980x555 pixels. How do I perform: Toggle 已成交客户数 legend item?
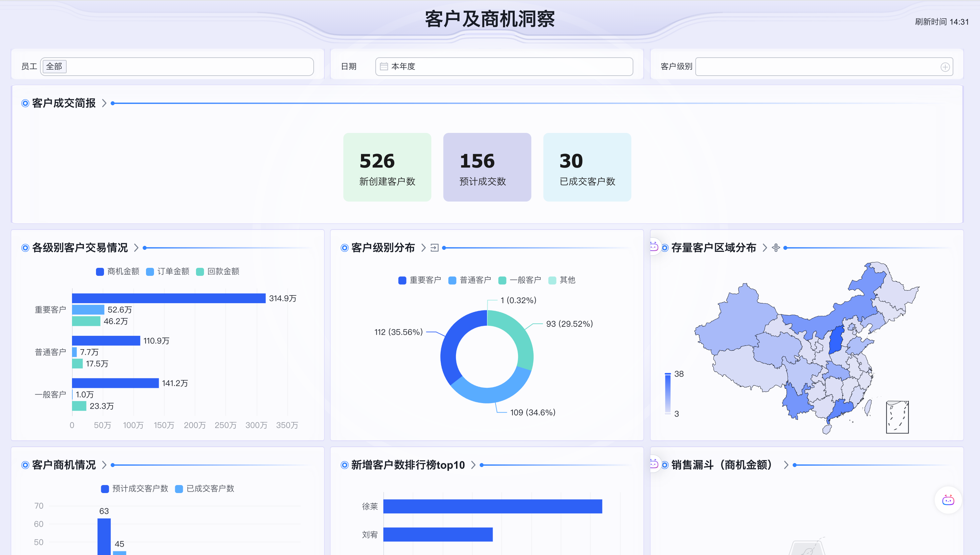[x=204, y=489]
